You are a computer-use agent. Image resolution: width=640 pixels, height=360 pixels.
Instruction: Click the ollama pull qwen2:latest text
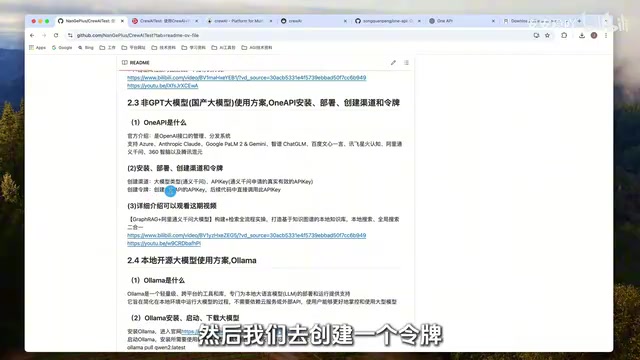156,347
